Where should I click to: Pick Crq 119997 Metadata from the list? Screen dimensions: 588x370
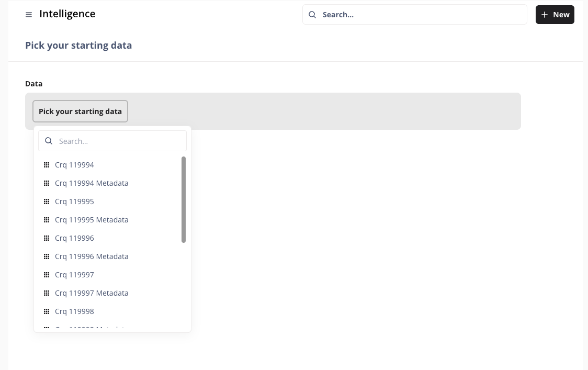pyautogui.click(x=92, y=293)
